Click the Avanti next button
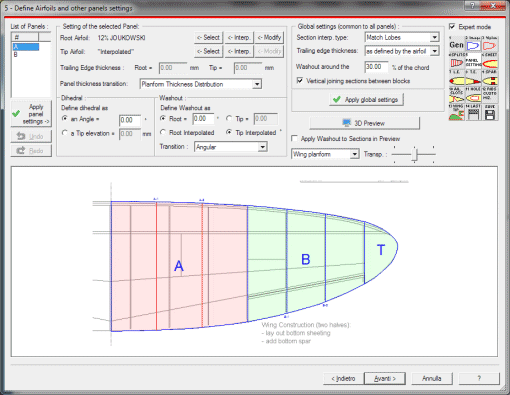This screenshot has width=510, height=395. [385, 378]
